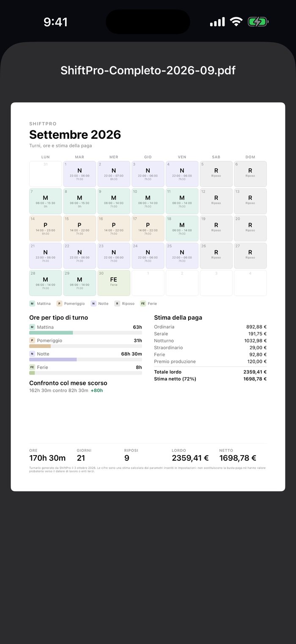The width and height of the screenshot is (296, 644).
Task: Tap the Confronto col mese scorso heading
Action: (x=68, y=383)
